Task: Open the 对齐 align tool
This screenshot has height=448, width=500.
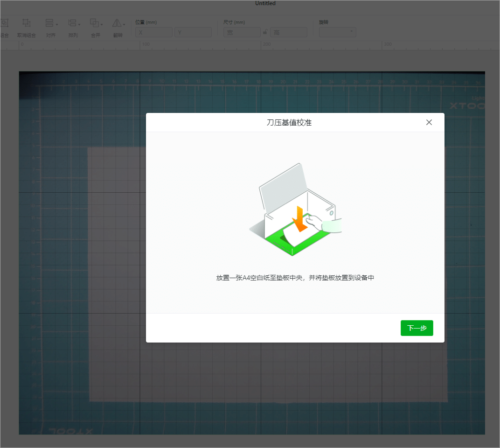Action: click(x=49, y=23)
